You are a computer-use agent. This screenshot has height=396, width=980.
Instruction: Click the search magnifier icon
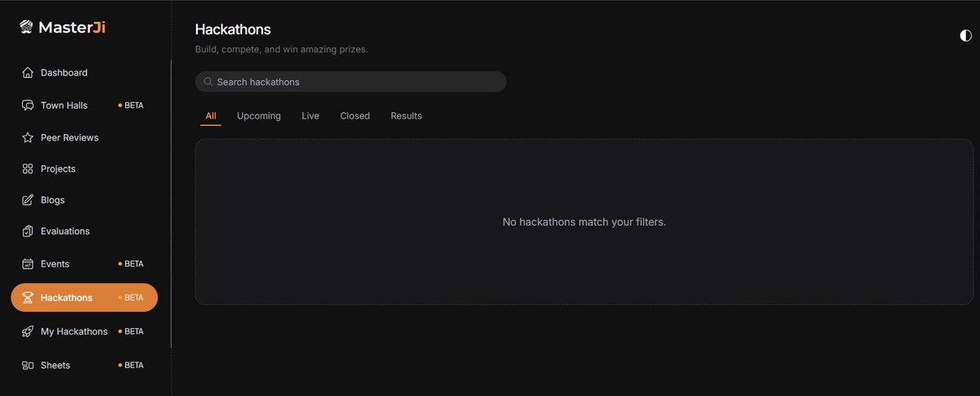208,82
